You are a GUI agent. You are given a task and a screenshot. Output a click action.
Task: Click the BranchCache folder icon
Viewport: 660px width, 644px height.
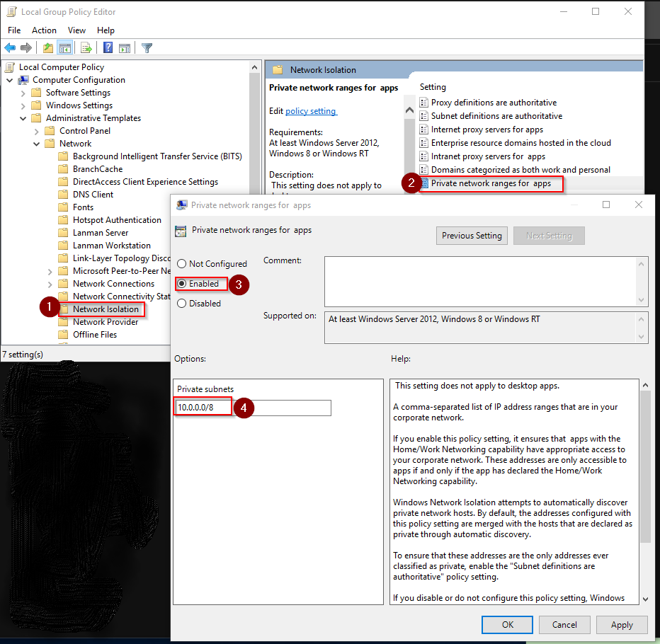point(63,169)
